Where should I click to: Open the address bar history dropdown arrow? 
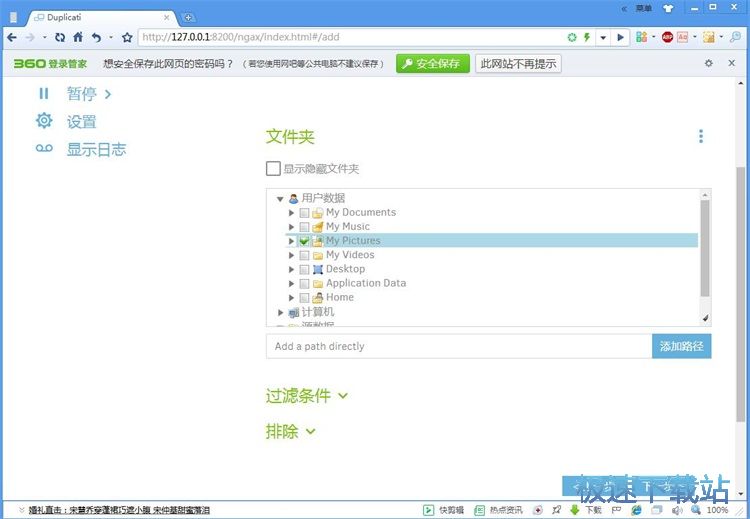pyautogui.click(x=603, y=37)
